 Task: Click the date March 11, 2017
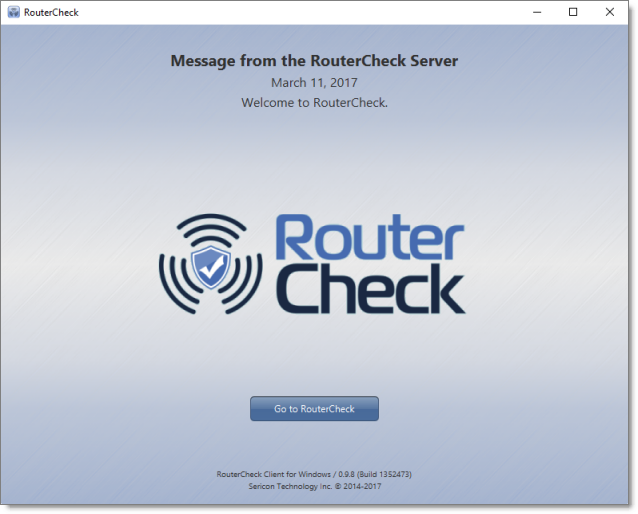click(x=314, y=83)
